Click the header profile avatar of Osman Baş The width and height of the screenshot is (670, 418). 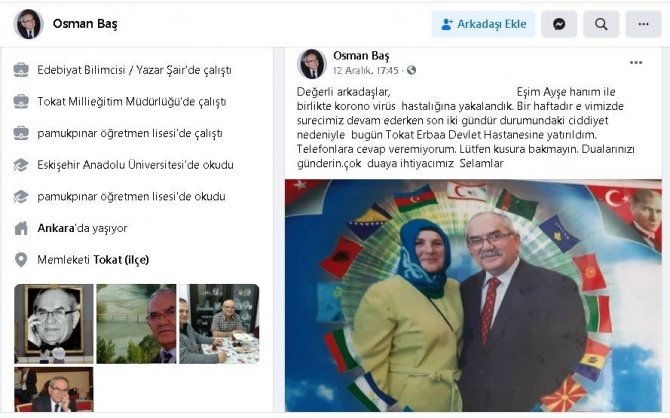(29, 24)
